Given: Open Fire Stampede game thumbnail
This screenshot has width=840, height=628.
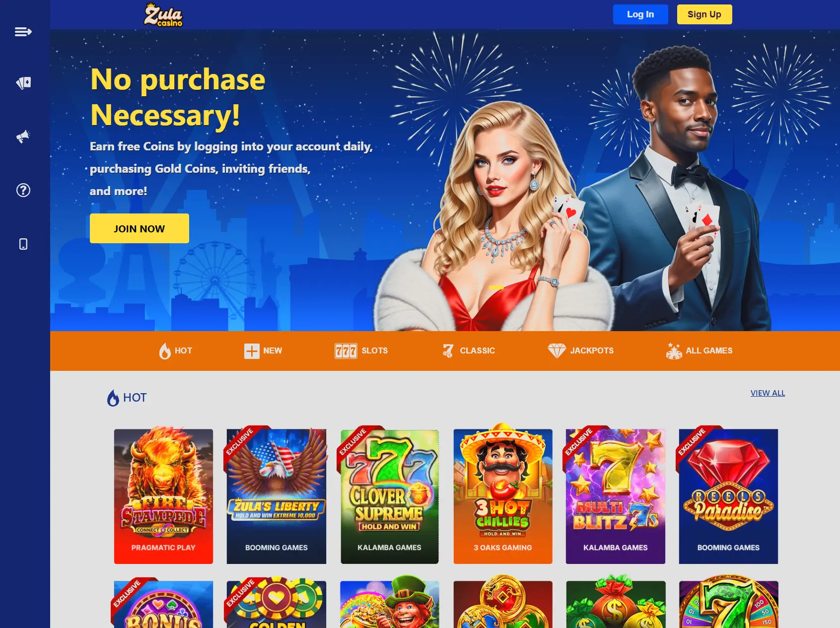Looking at the screenshot, I should [x=163, y=496].
